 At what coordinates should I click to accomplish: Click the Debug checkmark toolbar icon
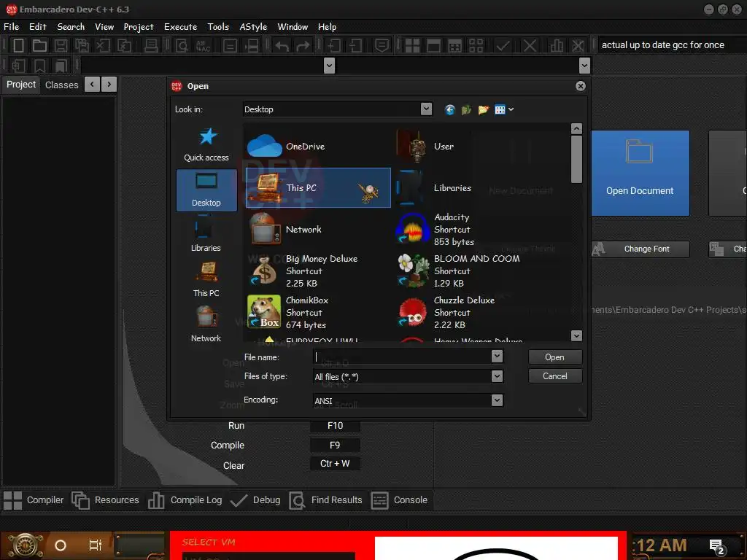click(503, 46)
